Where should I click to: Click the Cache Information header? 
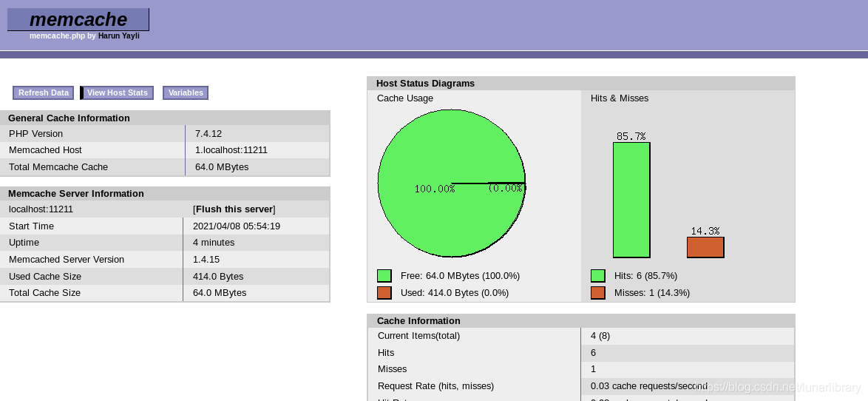pos(418,320)
